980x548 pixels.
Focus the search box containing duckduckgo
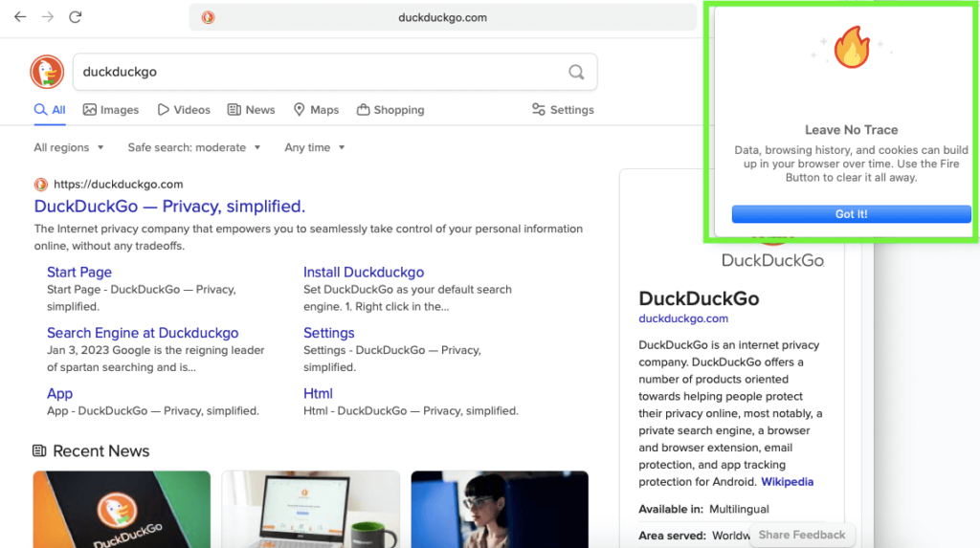click(335, 72)
